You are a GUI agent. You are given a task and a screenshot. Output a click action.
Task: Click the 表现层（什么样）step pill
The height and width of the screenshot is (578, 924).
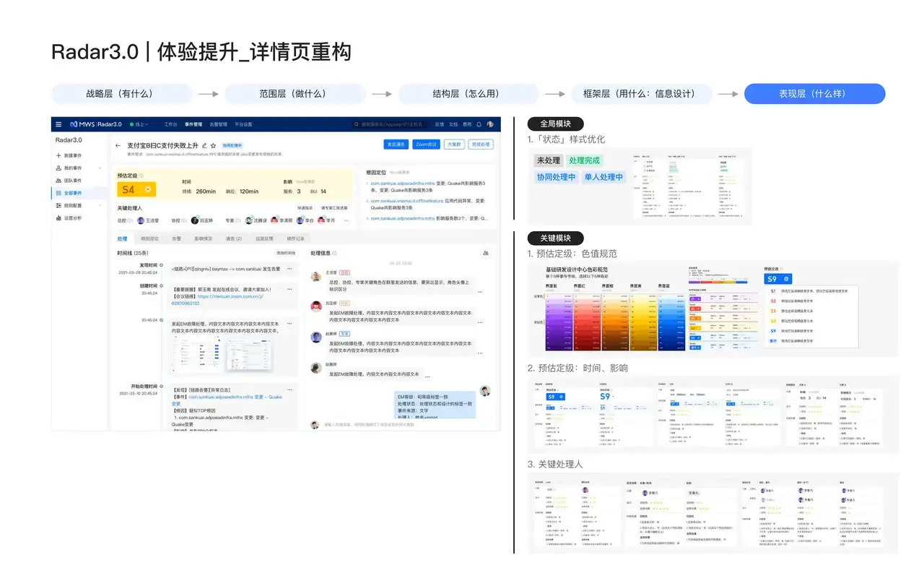pos(814,94)
